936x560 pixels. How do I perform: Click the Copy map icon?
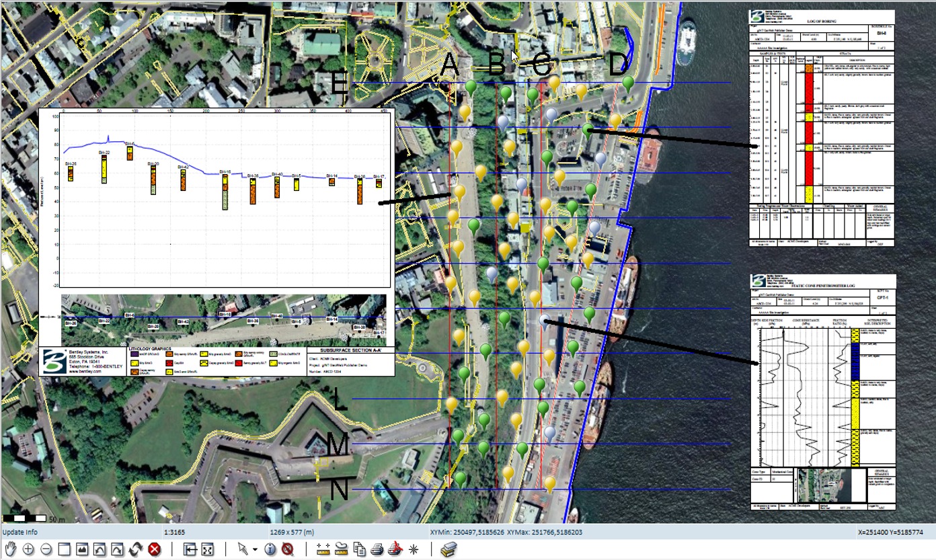point(360,549)
